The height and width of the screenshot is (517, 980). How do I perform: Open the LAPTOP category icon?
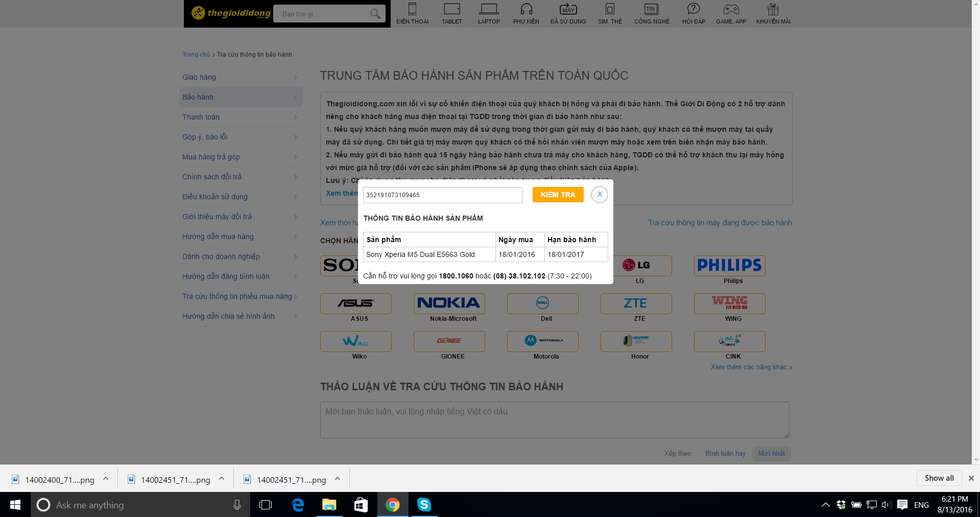pos(489,14)
